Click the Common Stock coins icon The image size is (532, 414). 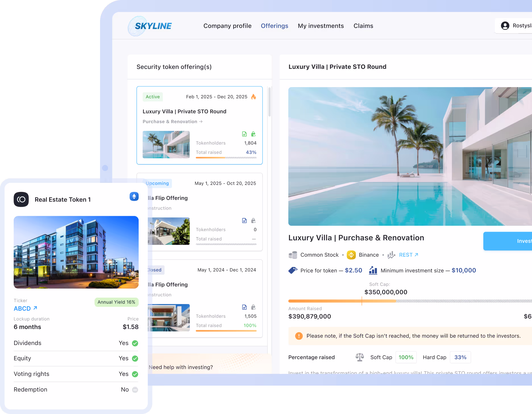tap(293, 255)
